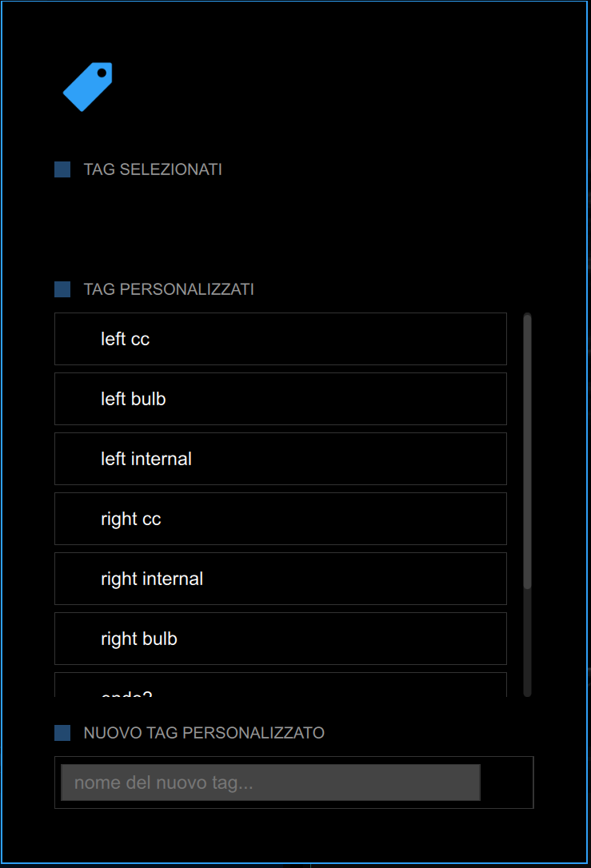This screenshot has width=591, height=868.
Task: Click the partially visible last tag in list
Action: click(280, 687)
